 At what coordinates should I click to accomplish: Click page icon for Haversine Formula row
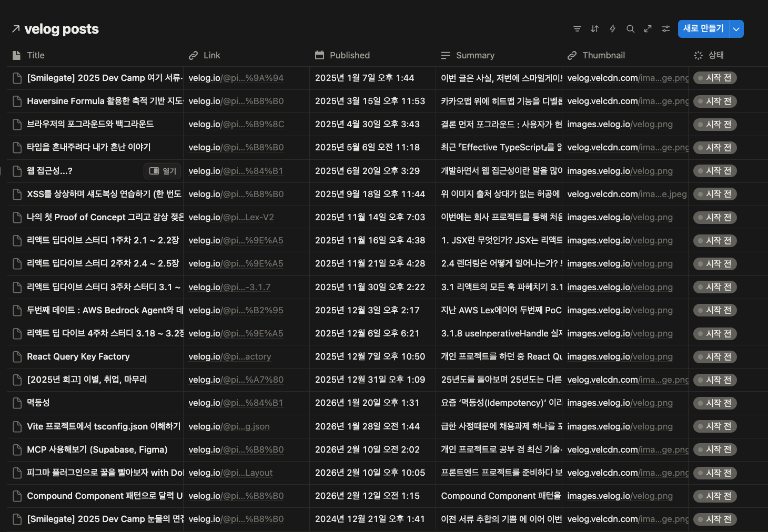(17, 101)
